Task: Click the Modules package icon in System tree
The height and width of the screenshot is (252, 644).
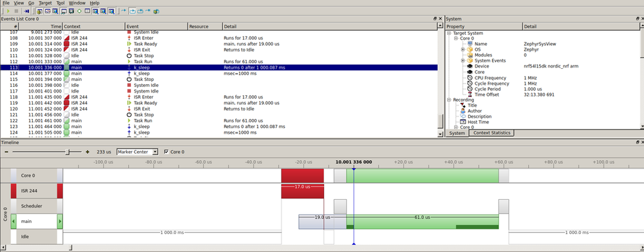Action: point(470,55)
